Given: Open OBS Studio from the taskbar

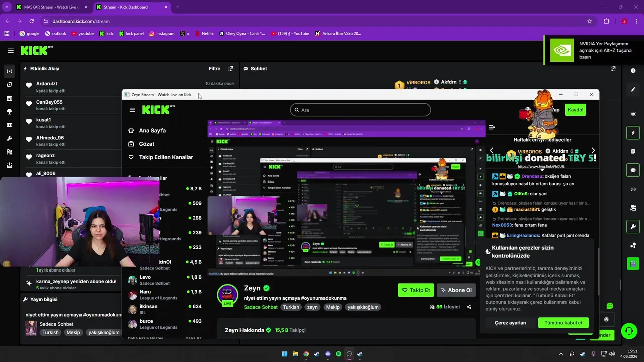Looking at the screenshot, I should (x=349, y=354).
